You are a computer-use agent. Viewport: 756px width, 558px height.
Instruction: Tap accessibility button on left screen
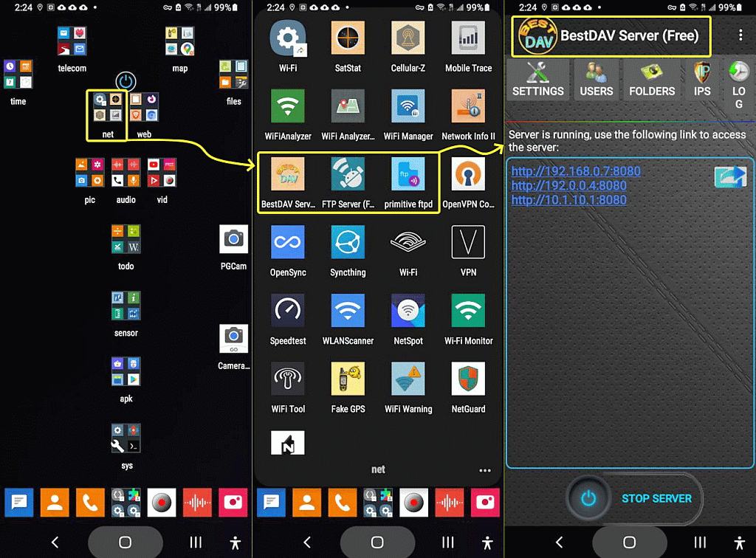coord(236,542)
